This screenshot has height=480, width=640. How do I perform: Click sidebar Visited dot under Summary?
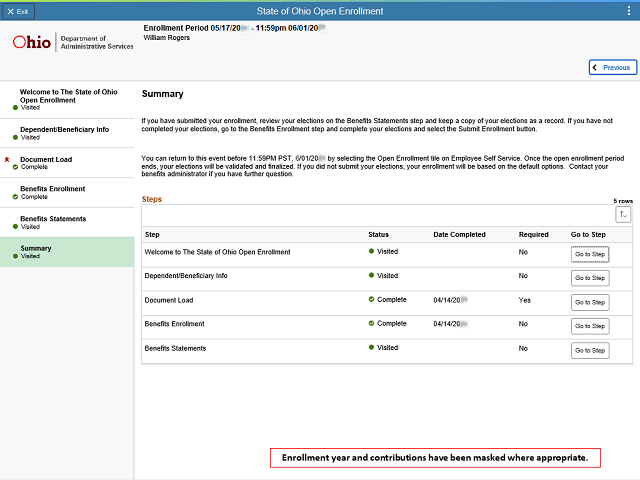coord(15,256)
